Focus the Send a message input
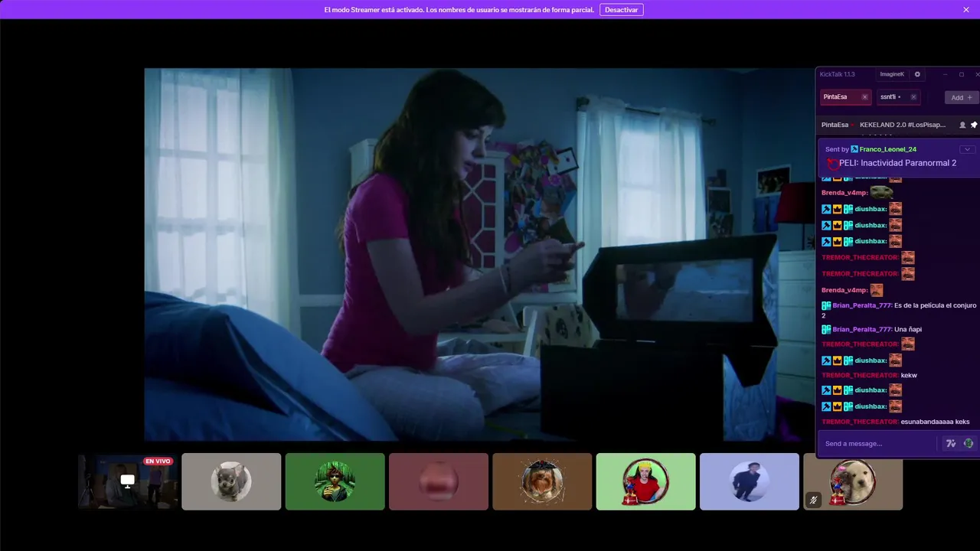Screen dimensions: 980x551 point(879,444)
